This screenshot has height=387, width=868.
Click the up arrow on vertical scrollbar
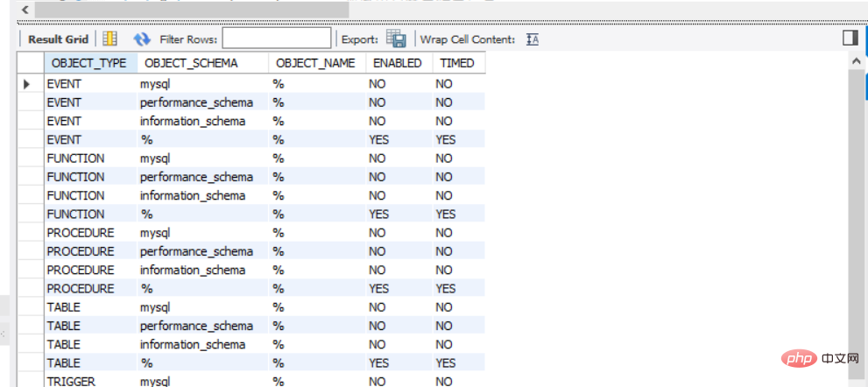pos(856,61)
